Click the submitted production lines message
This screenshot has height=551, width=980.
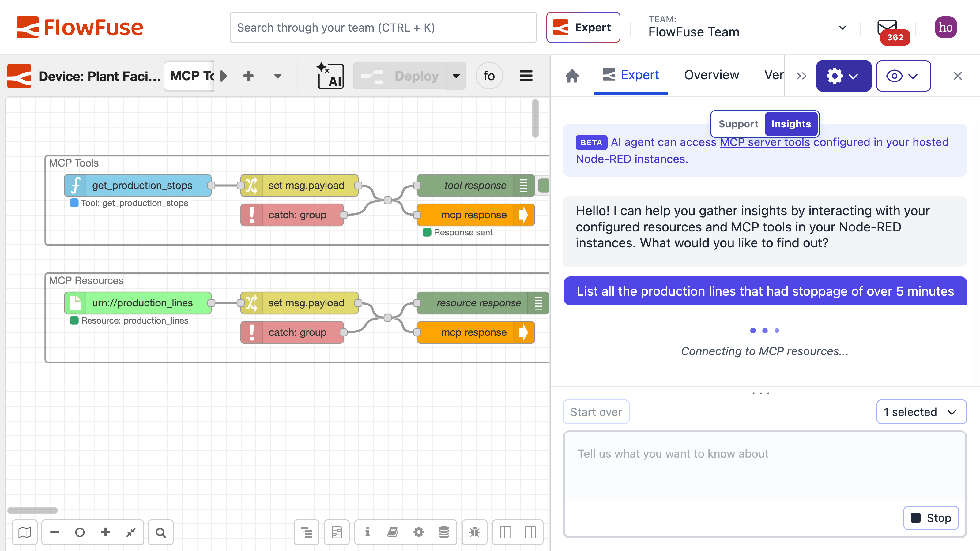[x=765, y=291]
